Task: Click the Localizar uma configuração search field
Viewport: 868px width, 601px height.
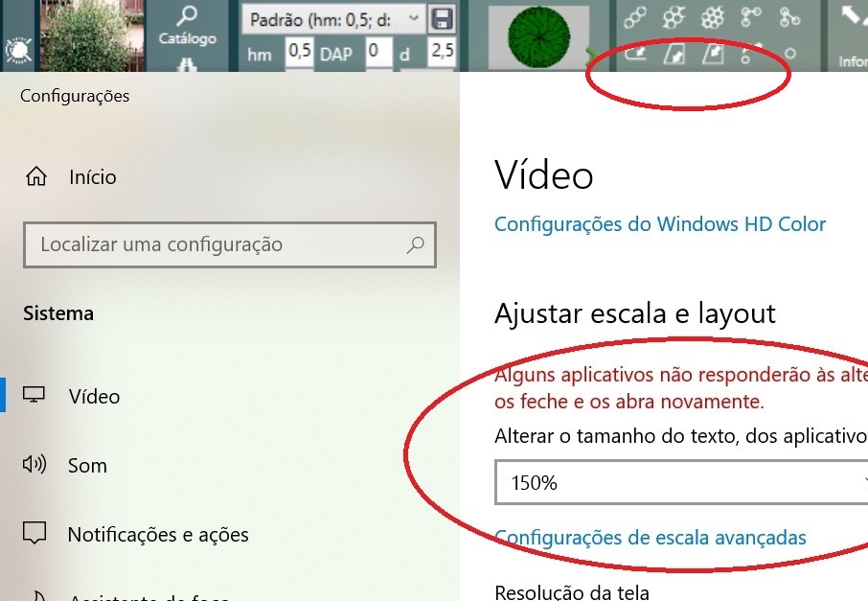Action: coord(220,244)
